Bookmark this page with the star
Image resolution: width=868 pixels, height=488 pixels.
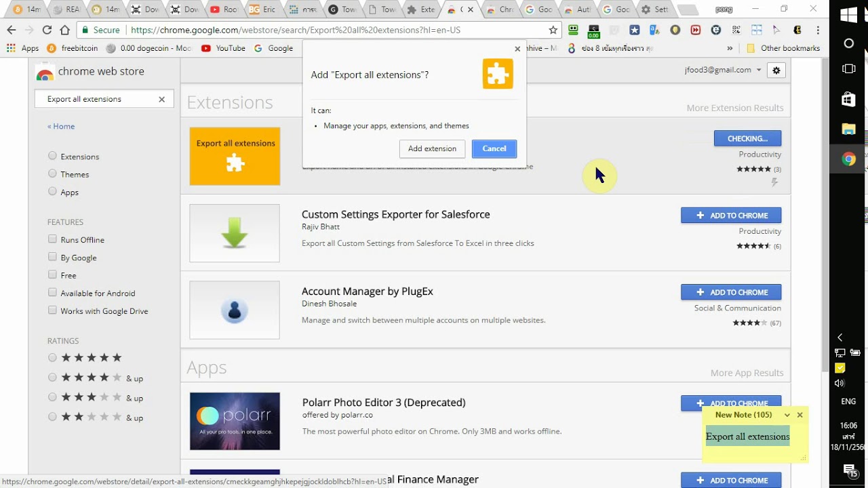pos(553,30)
